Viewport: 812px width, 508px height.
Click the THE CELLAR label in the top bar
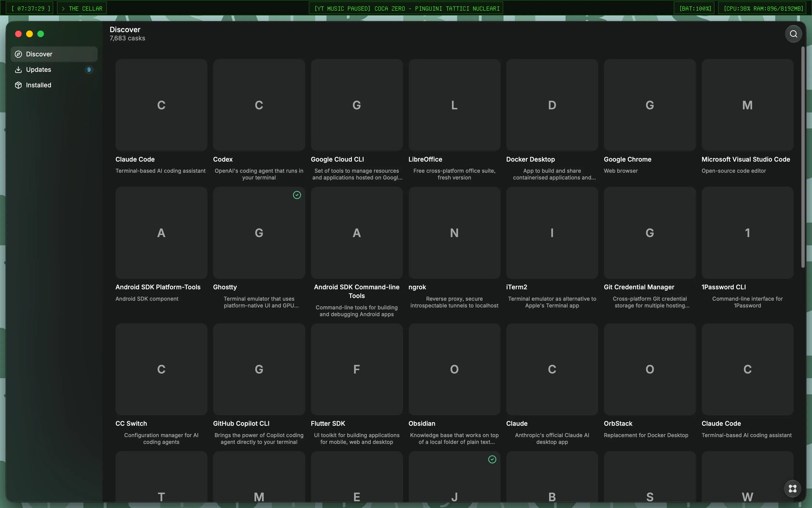(x=82, y=8)
